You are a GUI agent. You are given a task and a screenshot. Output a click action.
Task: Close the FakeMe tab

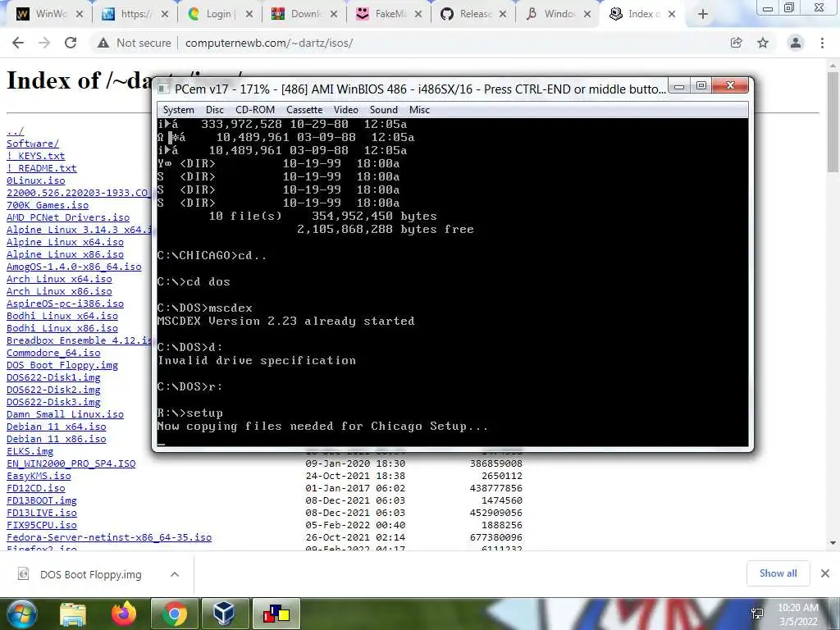coord(418,14)
